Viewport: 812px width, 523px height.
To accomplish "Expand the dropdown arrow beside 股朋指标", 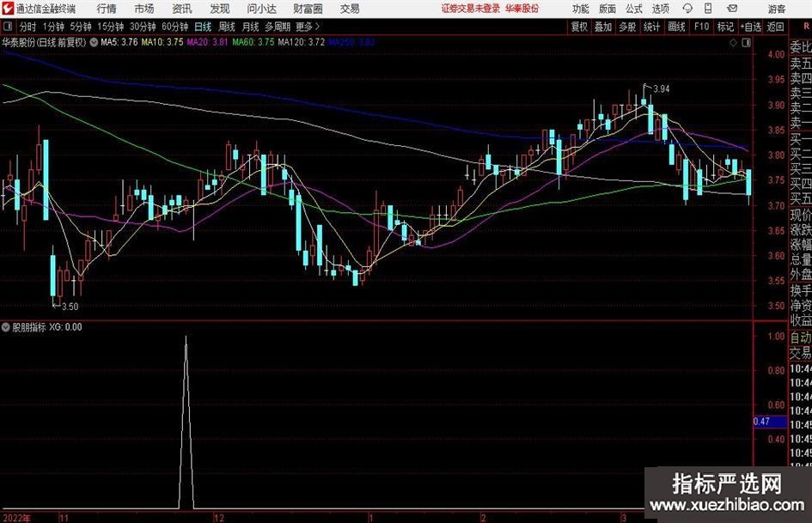I will click(6, 327).
